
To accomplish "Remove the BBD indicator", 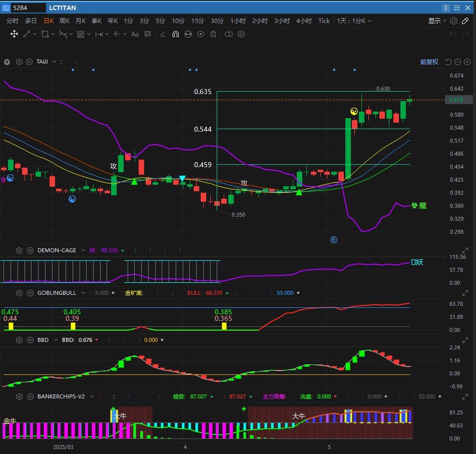I will [x=30, y=340].
